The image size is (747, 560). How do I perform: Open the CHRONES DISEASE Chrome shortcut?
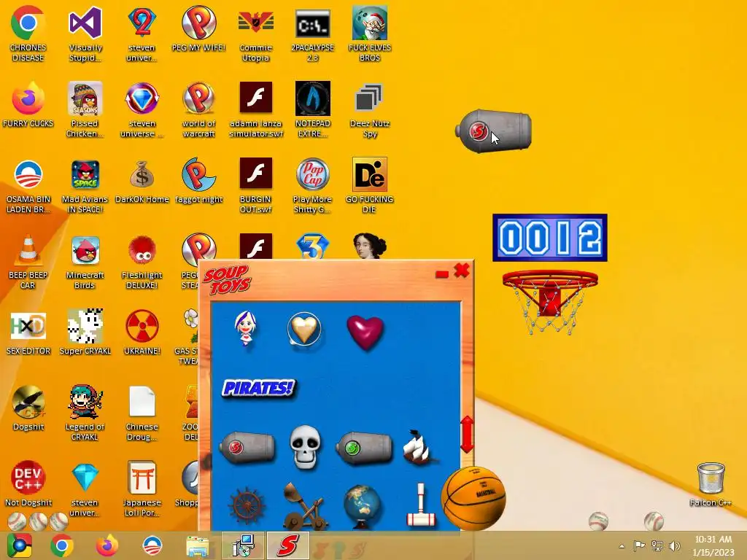(x=28, y=34)
